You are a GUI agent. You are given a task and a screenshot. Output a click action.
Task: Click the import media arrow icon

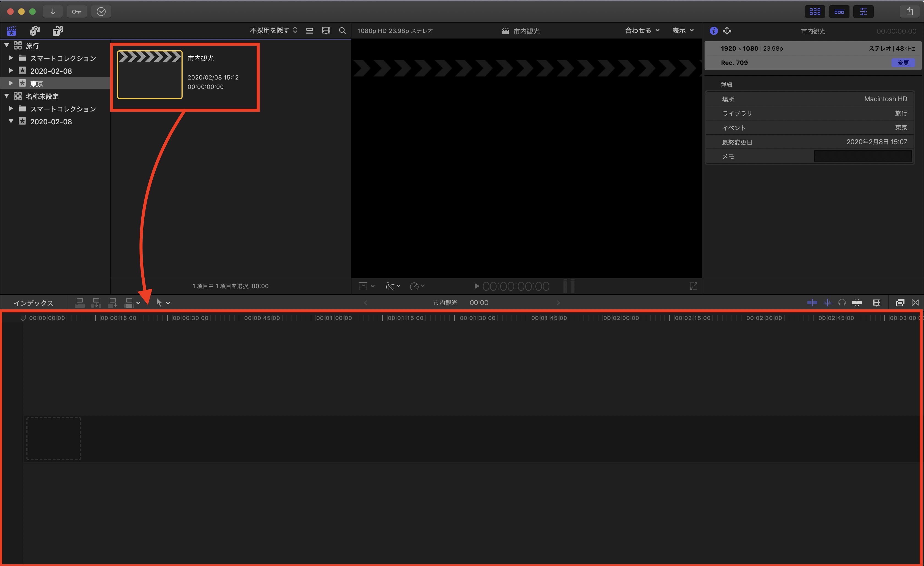(53, 11)
